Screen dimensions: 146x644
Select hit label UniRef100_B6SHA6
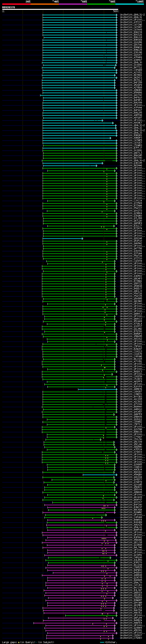pyautogui.click(x=131, y=165)
